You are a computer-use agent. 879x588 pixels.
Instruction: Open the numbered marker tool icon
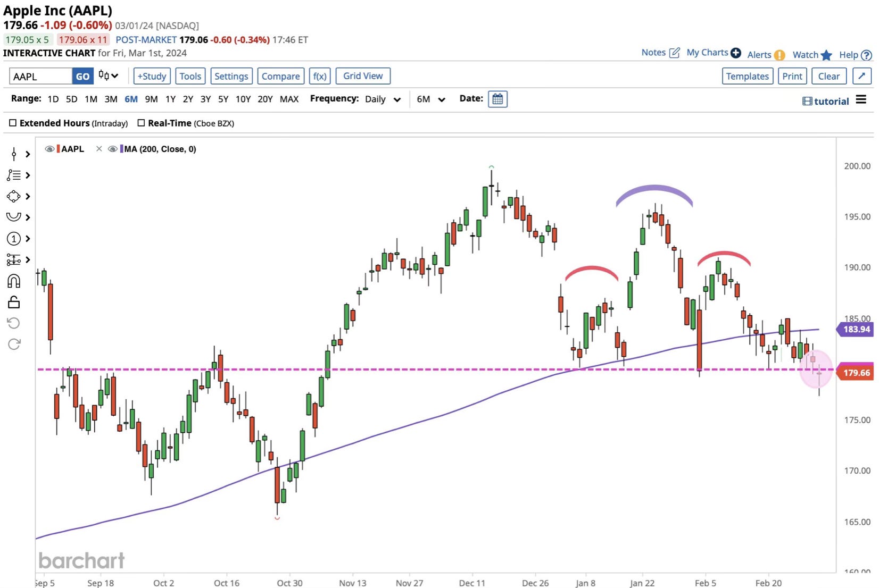[x=14, y=239]
